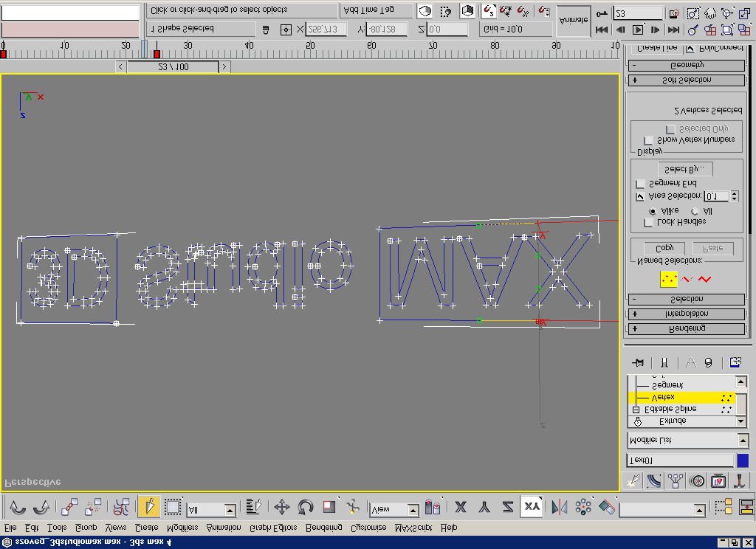Click the rectangular Selection Region icon
The image size is (756, 549).
(x=173, y=507)
